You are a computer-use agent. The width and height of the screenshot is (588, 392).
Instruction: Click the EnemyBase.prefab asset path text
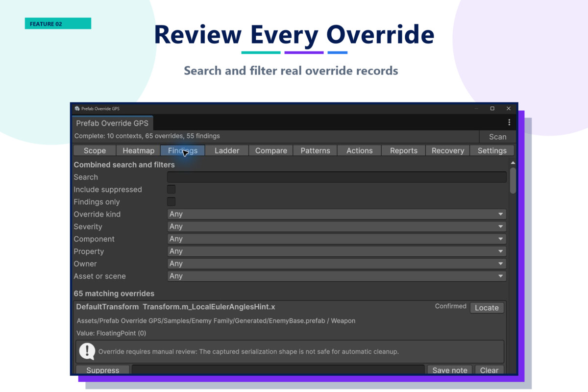[x=216, y=320]
